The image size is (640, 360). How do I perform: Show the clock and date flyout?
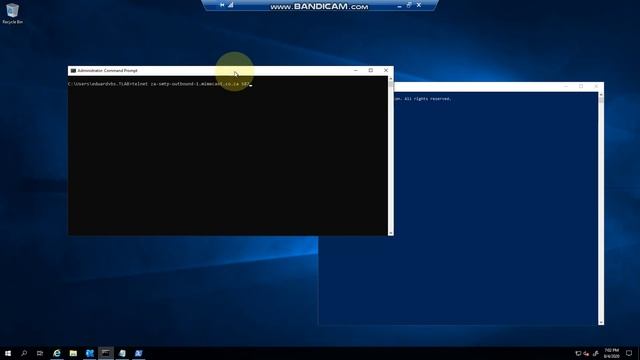pos(611,353)
